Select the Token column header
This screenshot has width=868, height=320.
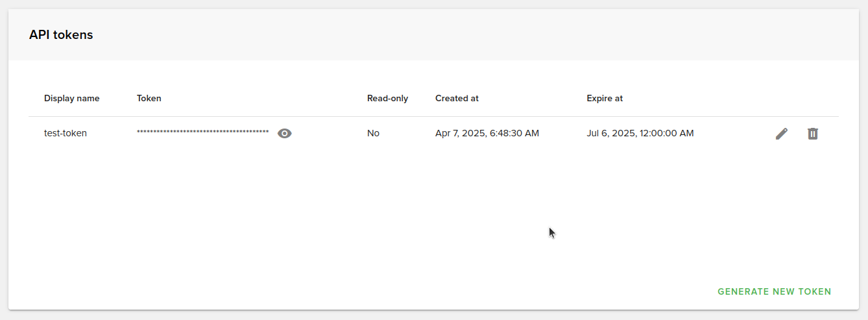point(149,98)
